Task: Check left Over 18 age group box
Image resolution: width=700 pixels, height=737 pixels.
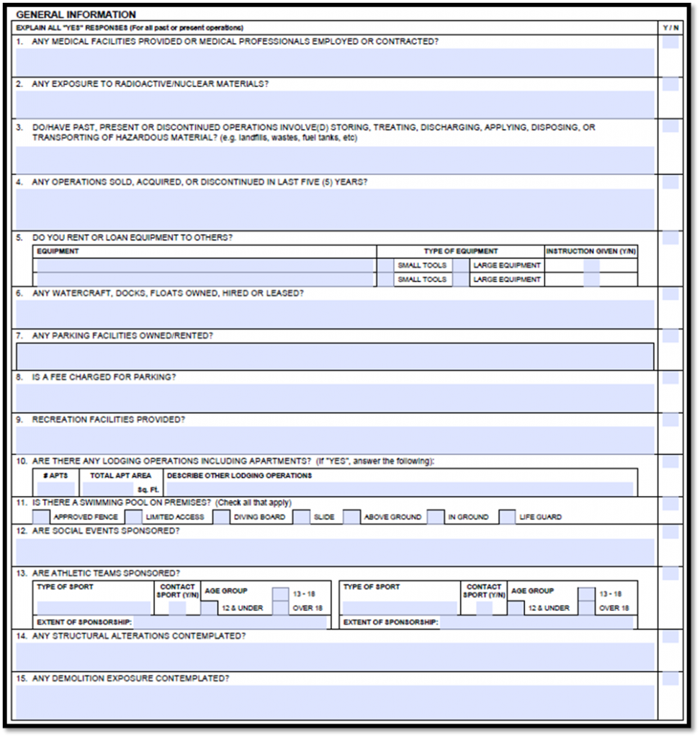Action: click(280, 607)
